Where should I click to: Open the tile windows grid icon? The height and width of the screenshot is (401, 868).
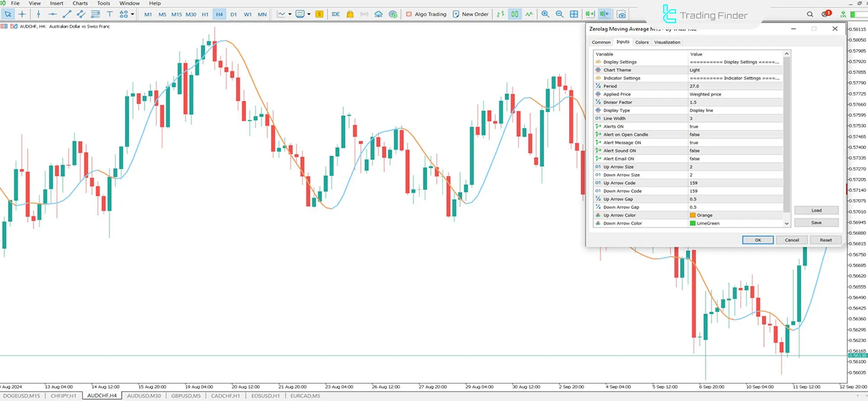coord(574,14)
